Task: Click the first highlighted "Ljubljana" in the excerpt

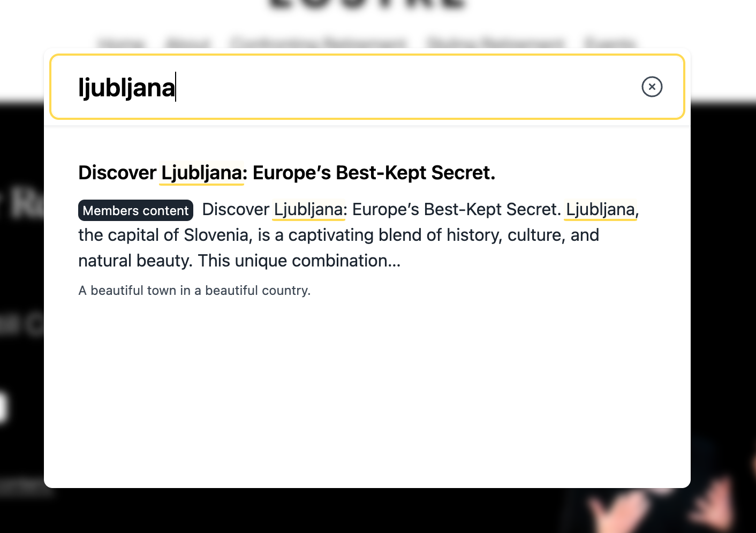Action: click(x=308, y=209)
